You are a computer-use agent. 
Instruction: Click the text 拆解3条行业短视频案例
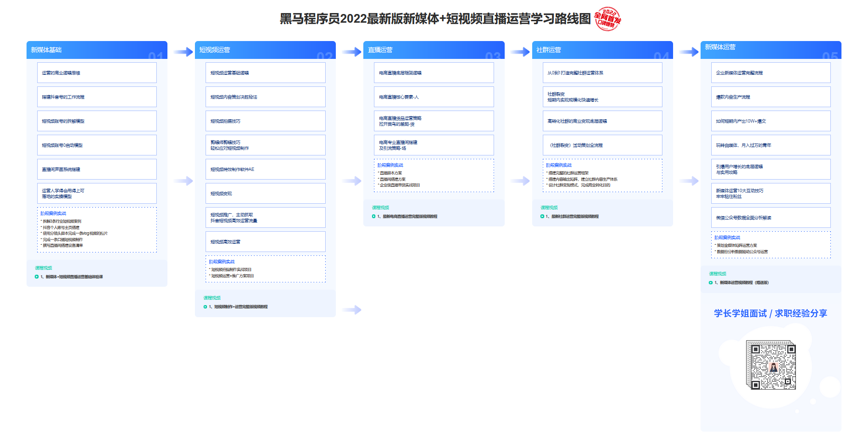tap(62, 221)
